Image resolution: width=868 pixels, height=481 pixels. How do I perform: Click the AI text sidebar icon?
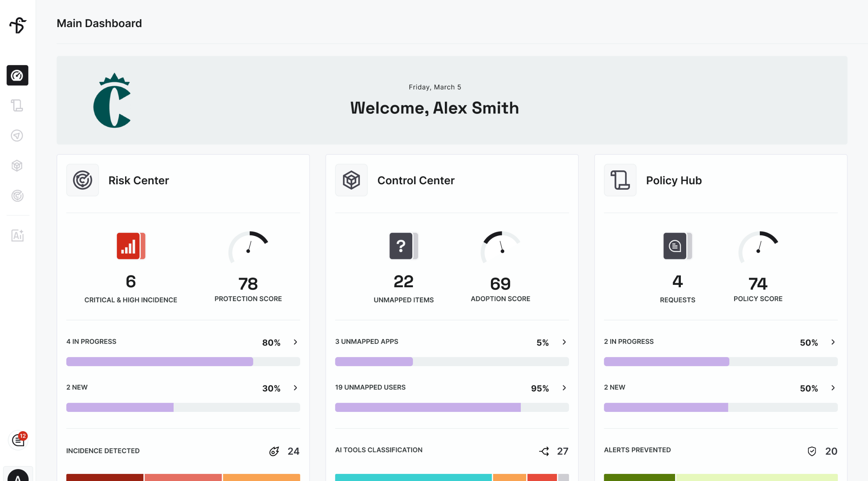(x=17, y=235)
